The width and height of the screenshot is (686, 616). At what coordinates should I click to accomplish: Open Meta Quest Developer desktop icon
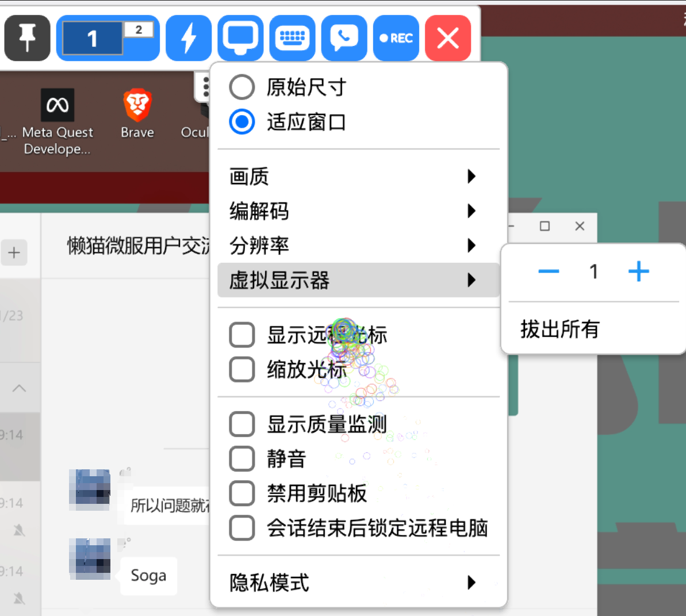(x=58, y=122)
